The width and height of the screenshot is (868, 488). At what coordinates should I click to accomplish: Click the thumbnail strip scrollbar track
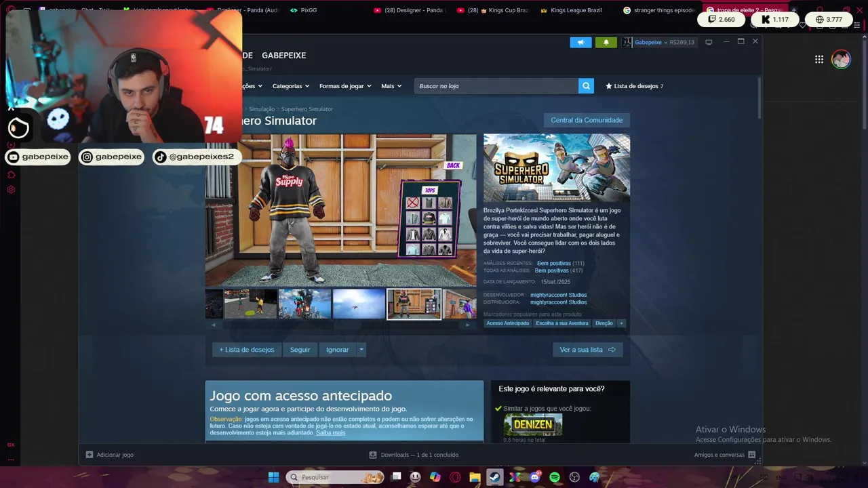(340, 325)
